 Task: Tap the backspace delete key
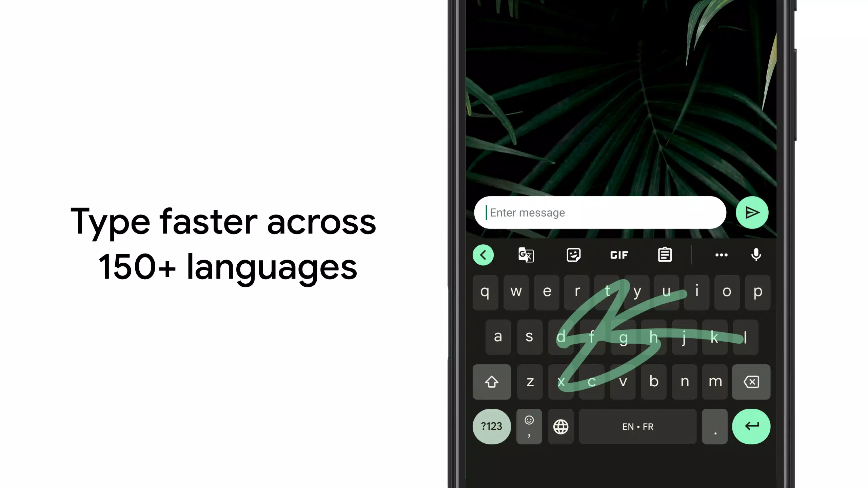752,382
